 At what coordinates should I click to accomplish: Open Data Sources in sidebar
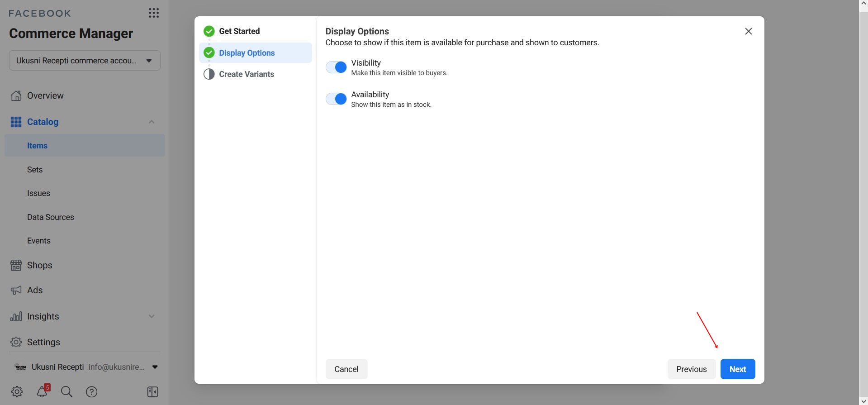click(51, 217)
